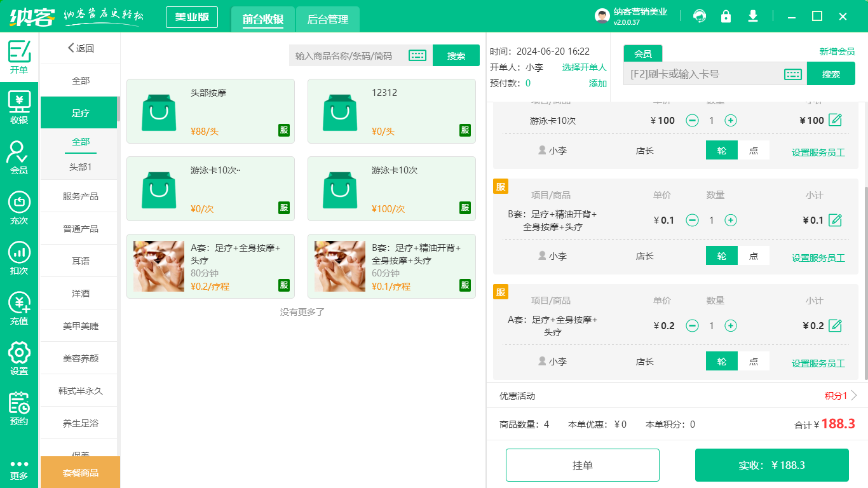Open the 会员 member sidebar icon
This screenshot has height=488, width=868.
point(18,154)
